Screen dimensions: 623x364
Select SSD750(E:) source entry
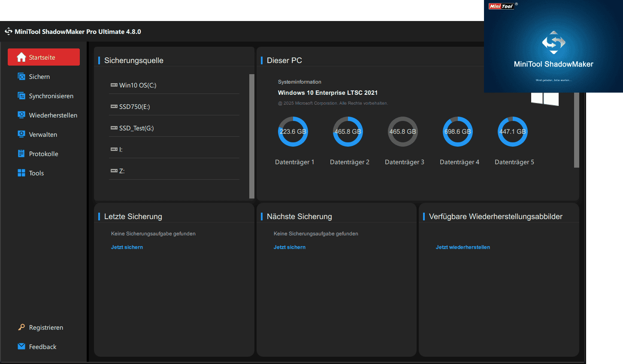point(174,106)
